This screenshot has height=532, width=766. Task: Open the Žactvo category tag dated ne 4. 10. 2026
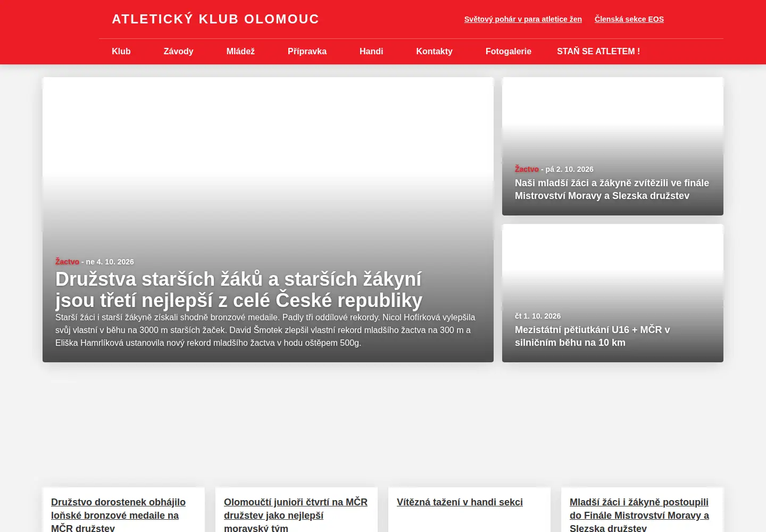tap(67, 262)
